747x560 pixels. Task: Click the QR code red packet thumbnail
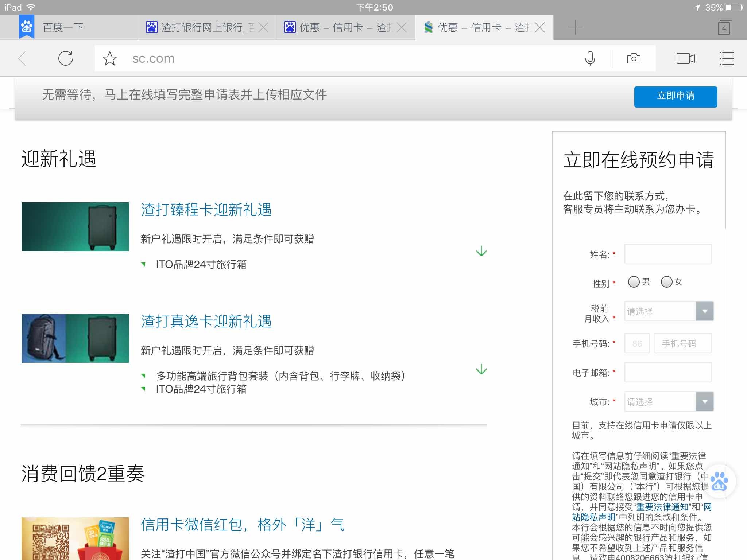[x=75, y=538]
